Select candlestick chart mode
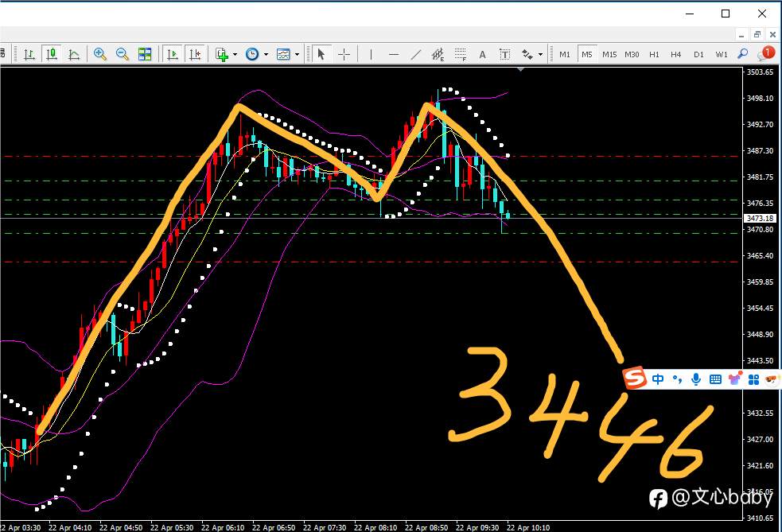This screenshot has height=532, width=782. click(x=51, y=54)
